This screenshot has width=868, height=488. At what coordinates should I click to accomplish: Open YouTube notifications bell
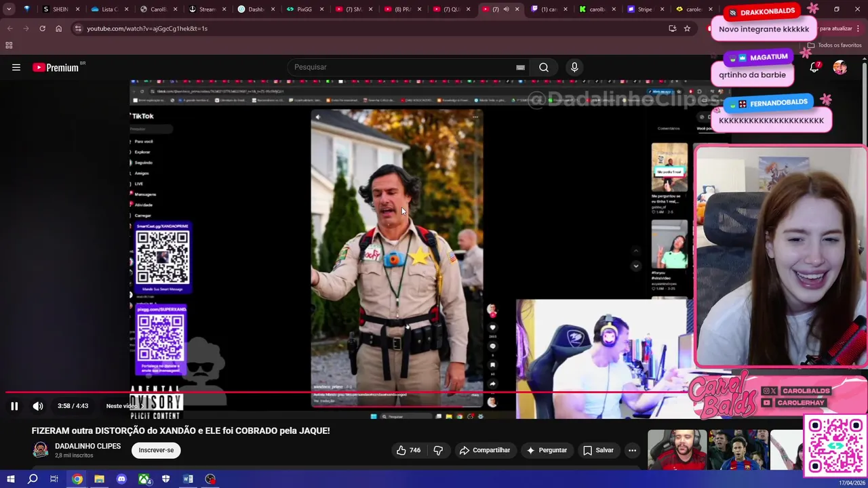click(814, 67)
